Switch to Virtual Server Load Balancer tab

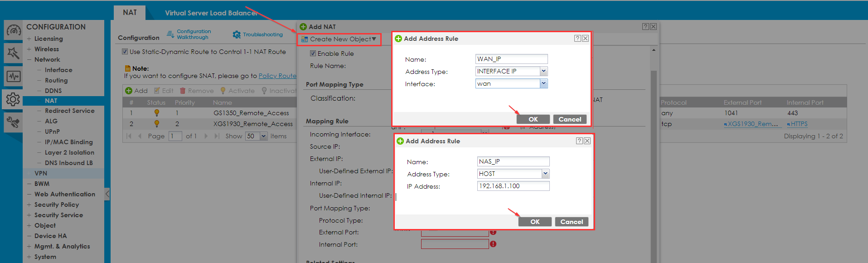pyautogui.click(x=211, y=13)
